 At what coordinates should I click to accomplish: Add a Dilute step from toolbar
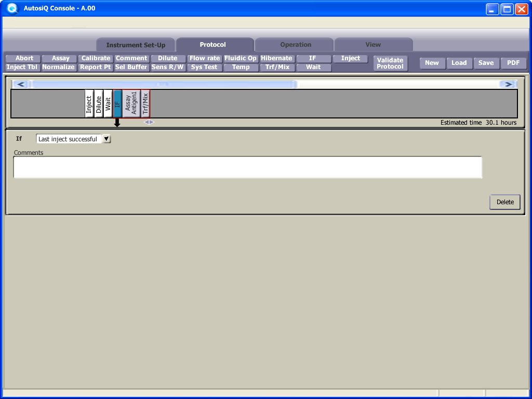coord(168,58)
